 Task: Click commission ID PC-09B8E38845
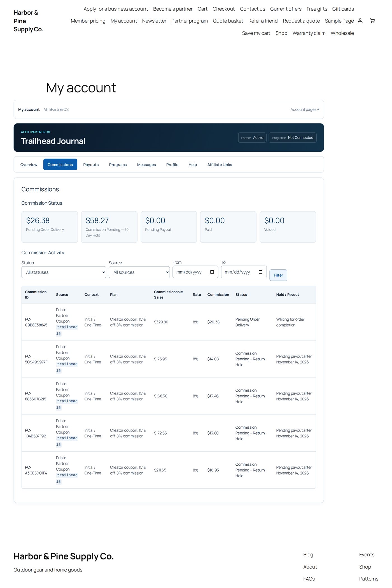point(36,322)
